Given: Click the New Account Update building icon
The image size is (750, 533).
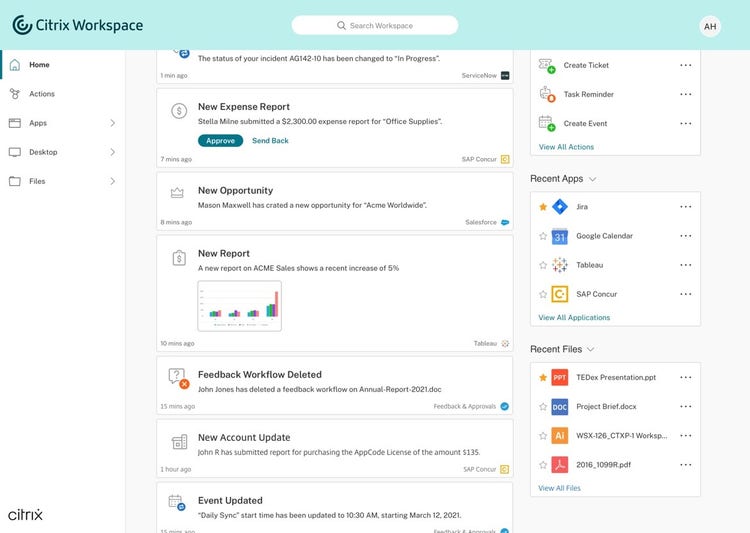Looking at the screenshot, I should click(179, 442).
